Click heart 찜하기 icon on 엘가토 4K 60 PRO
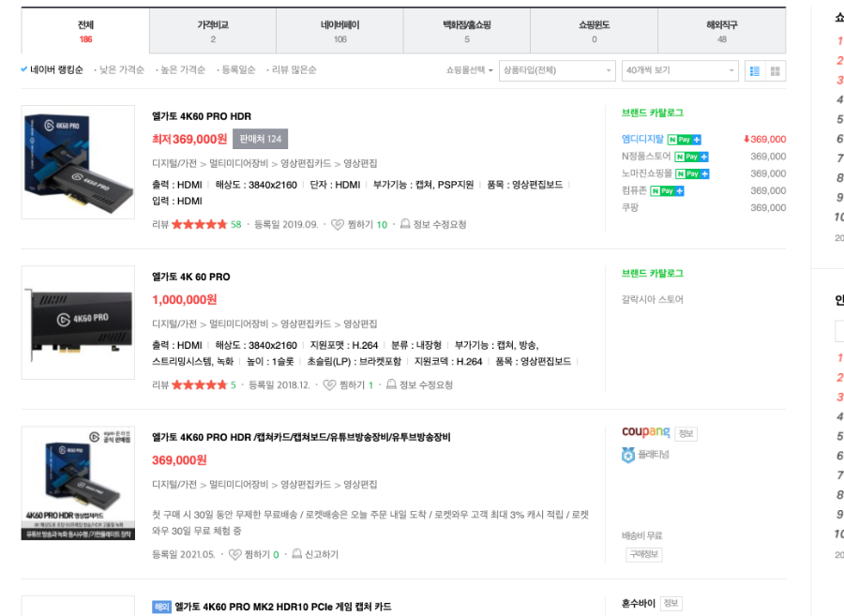The height and width of the screenshot is (616, 844). point(329,384)
